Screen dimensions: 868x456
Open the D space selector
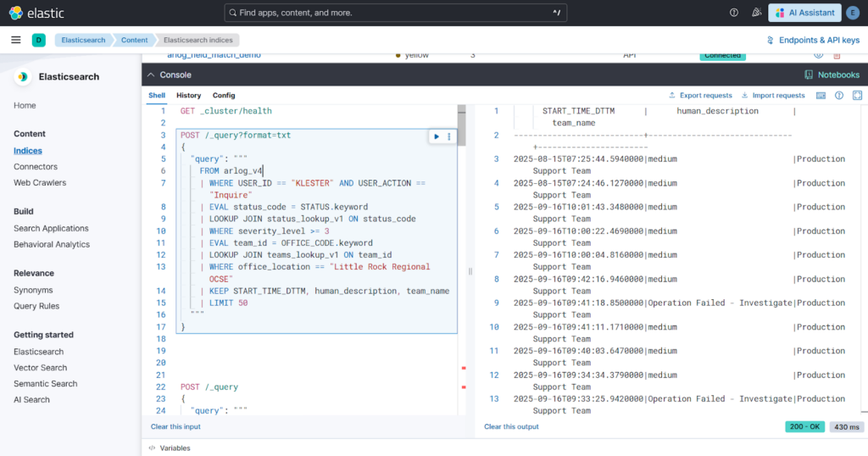pyautogui.click(x=39, y=40)
